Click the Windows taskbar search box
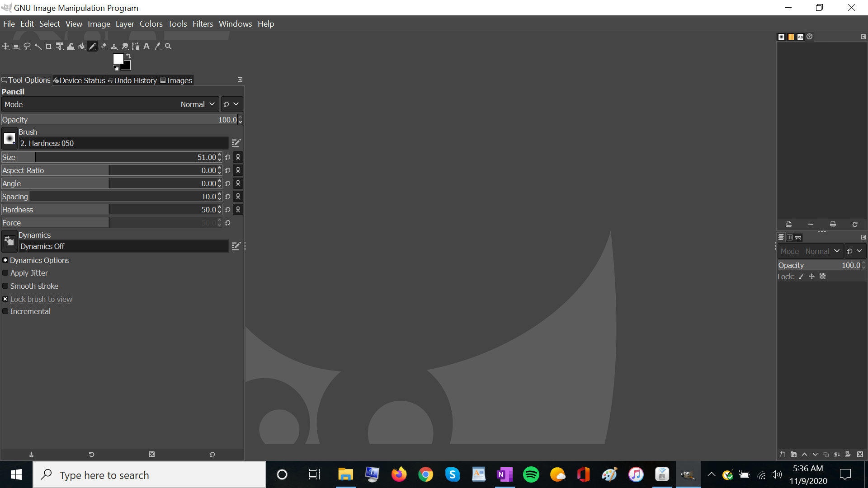 (x=149, y=475)
